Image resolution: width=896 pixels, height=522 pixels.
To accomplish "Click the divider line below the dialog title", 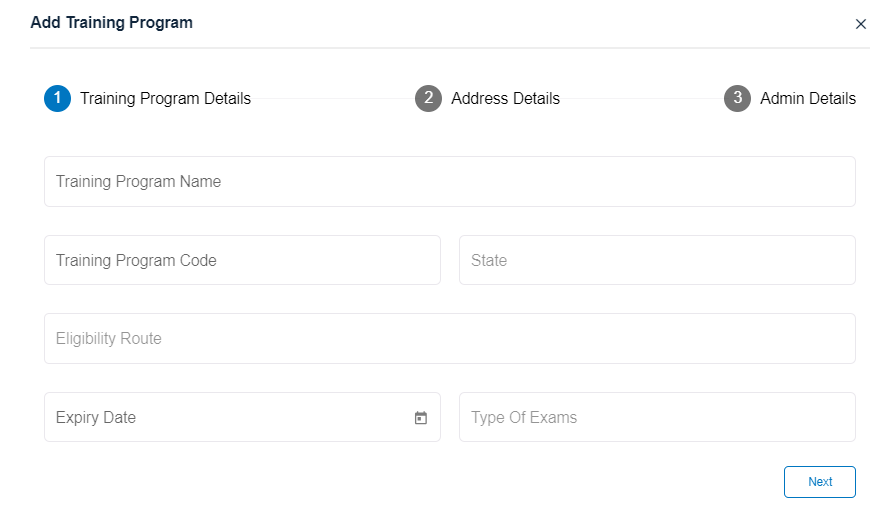I will 449,48.
